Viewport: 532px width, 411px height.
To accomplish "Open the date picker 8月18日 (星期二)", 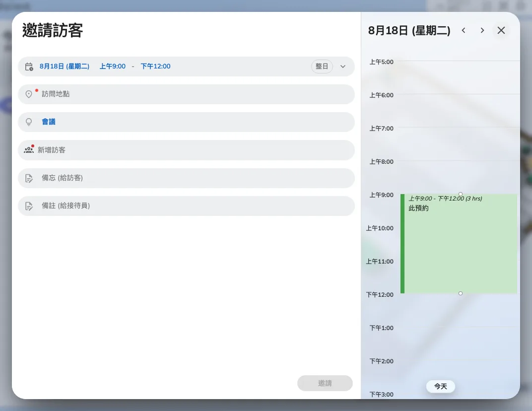I will (x=65, y=66).
